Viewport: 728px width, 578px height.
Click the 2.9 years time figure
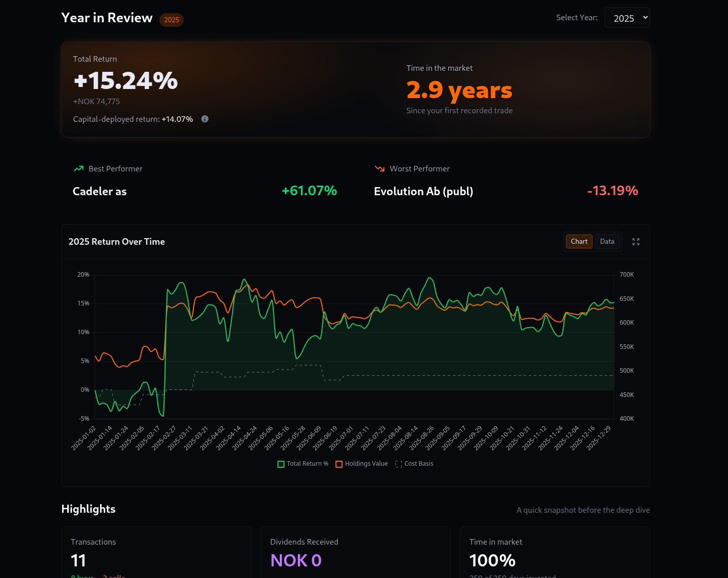(x=459, y=90)
